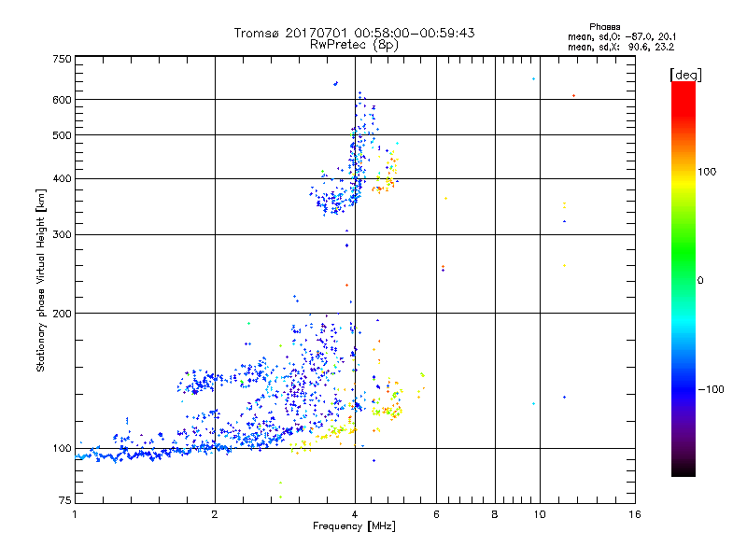Click the x-axis tick label "16"

pos(635,514)
